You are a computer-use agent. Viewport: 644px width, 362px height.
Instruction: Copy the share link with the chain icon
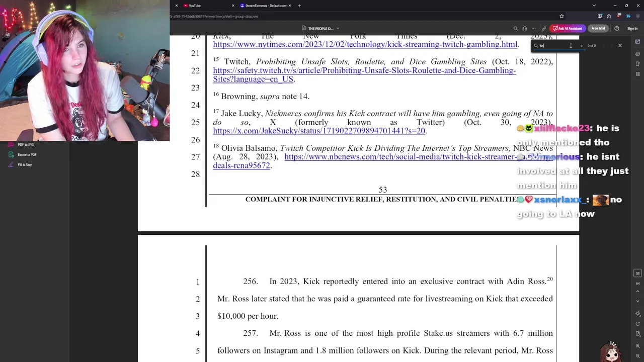tap(544, 29)
